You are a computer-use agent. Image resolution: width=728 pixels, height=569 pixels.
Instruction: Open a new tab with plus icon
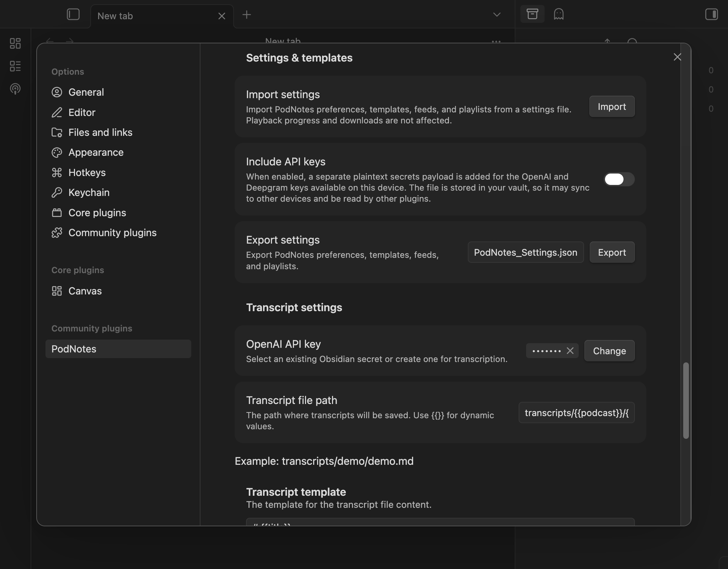click(246, 15)
